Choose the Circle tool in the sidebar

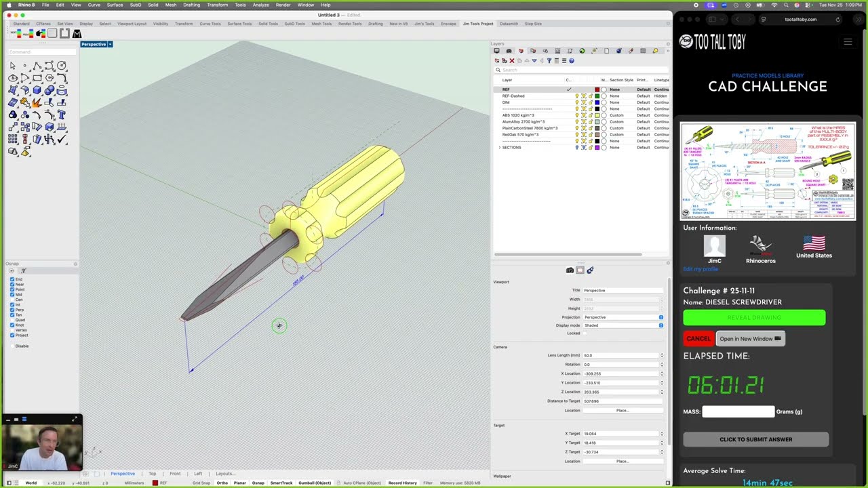[x=62, y=65]
